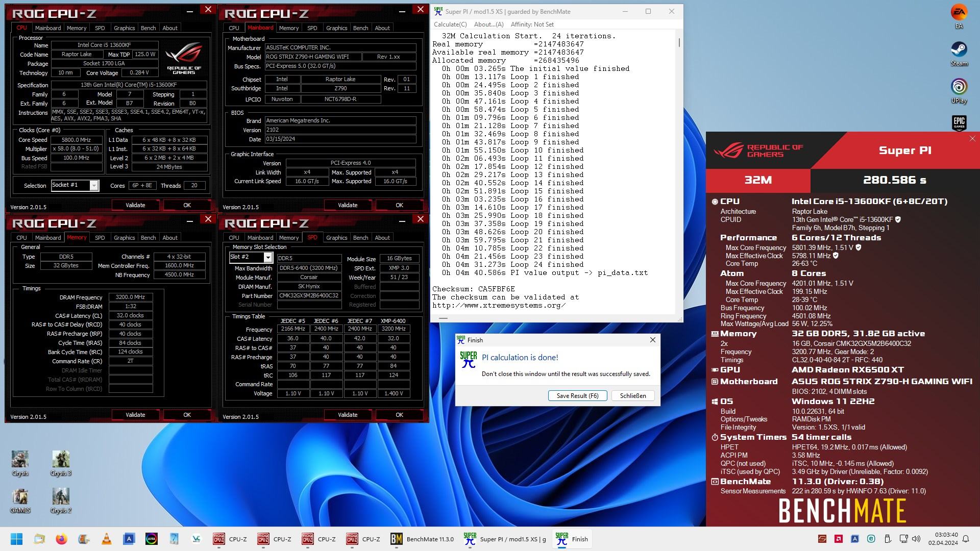Click the BIOS Version 2102 field

(340, 130)
